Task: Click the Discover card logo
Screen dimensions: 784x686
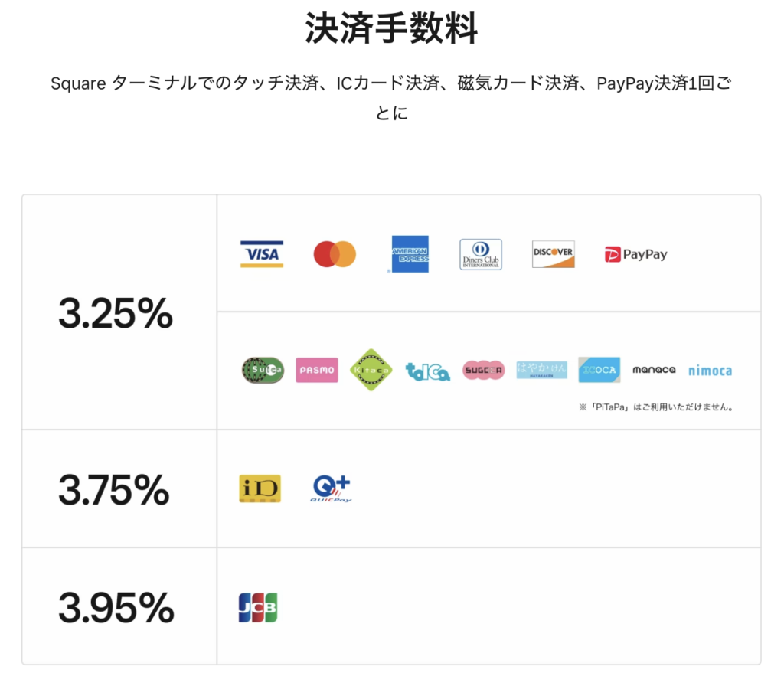Action: pyautogui.click(x=553, y=254)
